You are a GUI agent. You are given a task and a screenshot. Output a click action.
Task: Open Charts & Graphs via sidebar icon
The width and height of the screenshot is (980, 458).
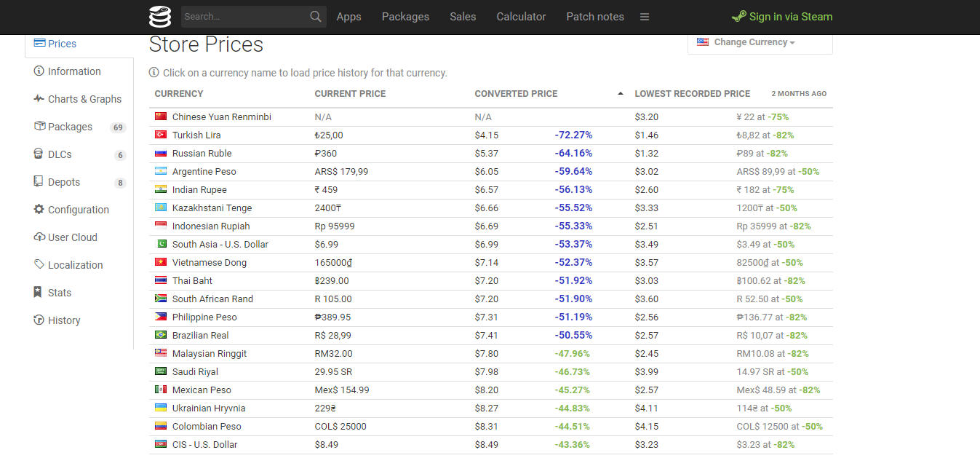tap(38, 98)
